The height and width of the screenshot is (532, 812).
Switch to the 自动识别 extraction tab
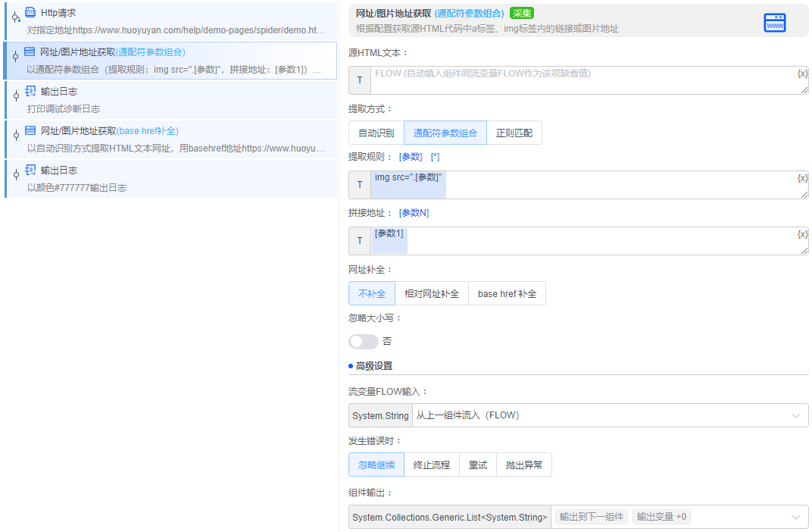[x=376, y=132]
